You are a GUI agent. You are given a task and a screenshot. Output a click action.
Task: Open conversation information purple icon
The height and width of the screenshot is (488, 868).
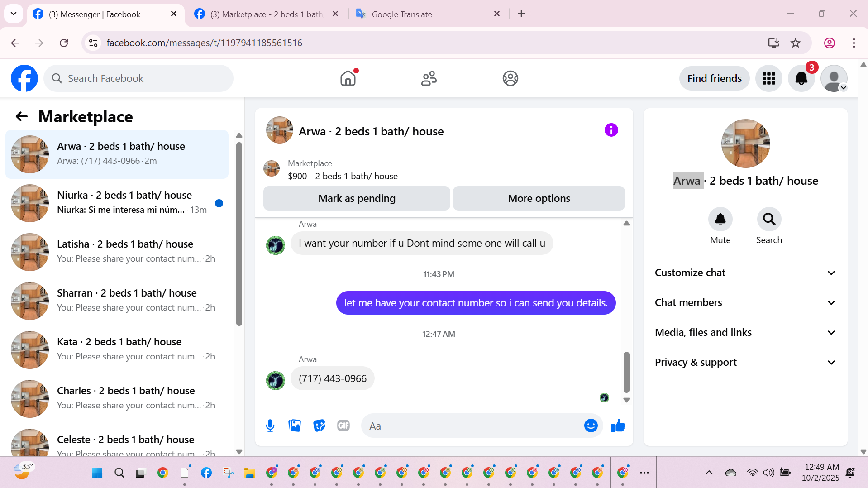611,130
